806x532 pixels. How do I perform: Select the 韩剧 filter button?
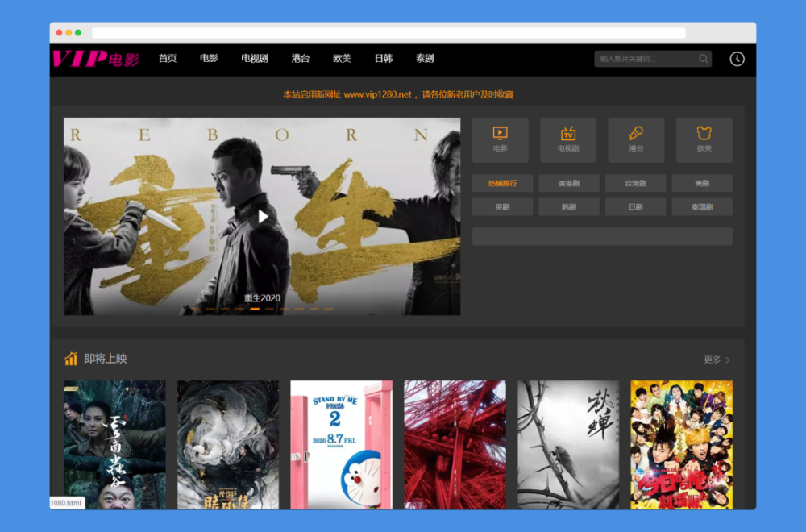568,206
